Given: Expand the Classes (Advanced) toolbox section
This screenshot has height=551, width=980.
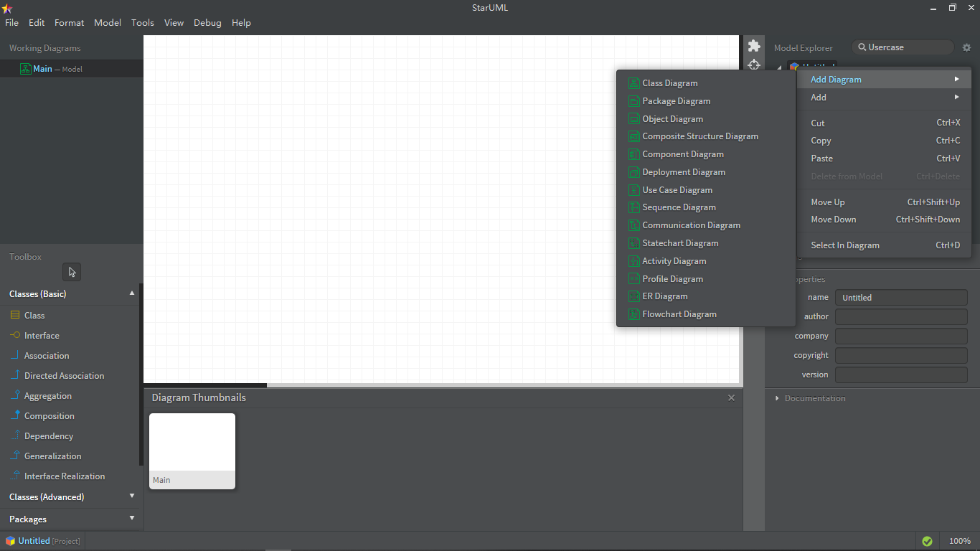Looking at the screenshot, I should pyautogui.click(x=132, y=496).
